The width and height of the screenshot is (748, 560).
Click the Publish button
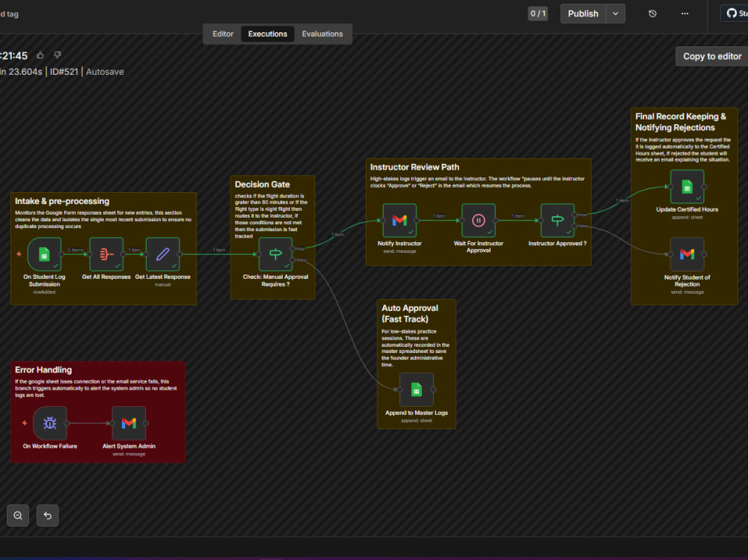pyautogui.click(x=583, y=14)
